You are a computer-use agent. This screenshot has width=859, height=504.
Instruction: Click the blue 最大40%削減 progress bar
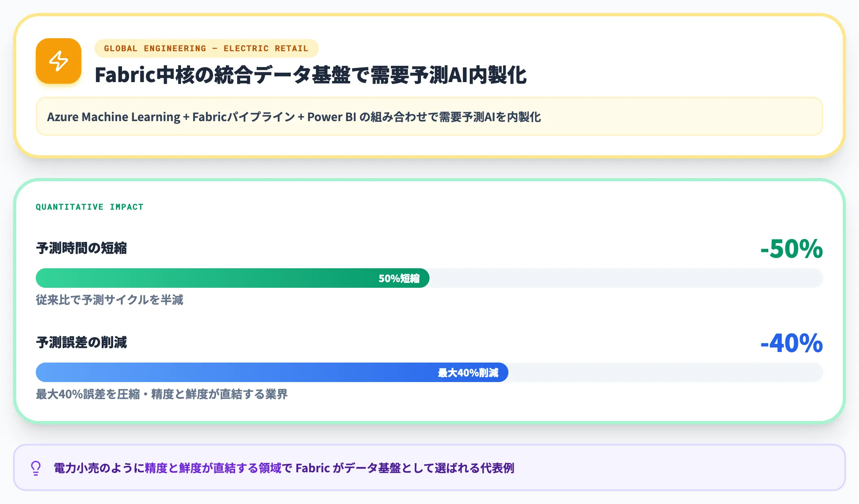272,372
